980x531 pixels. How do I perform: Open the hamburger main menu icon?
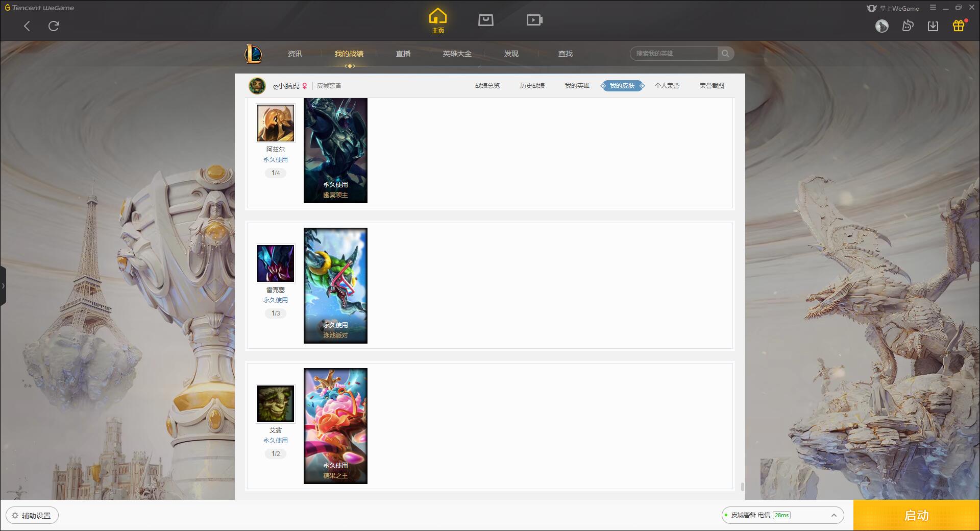(x=933, y=8)
